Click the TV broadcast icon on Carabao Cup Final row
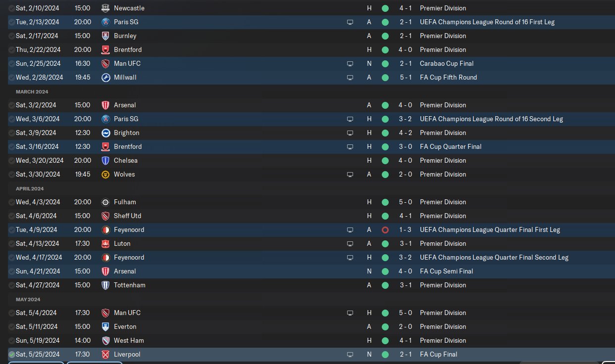 tap(350, 64)
